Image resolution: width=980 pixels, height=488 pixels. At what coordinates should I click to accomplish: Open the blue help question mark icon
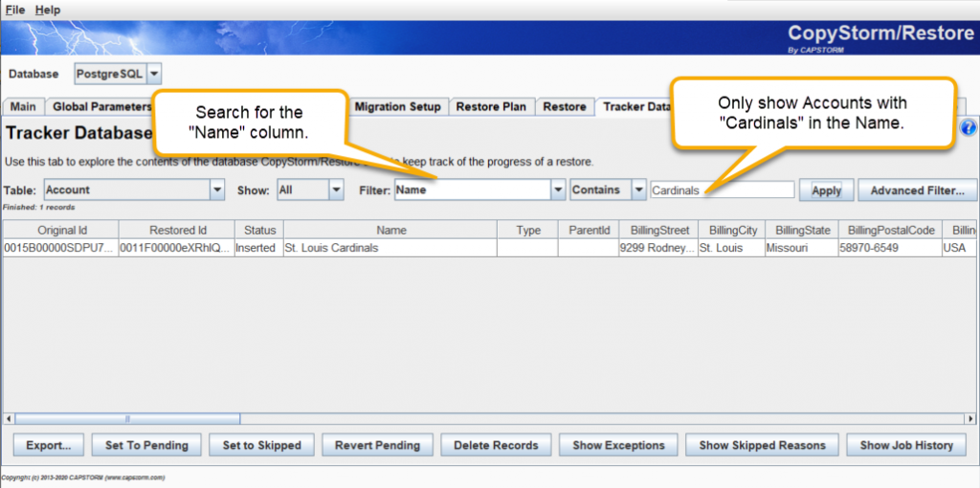[x=968, y=127]
